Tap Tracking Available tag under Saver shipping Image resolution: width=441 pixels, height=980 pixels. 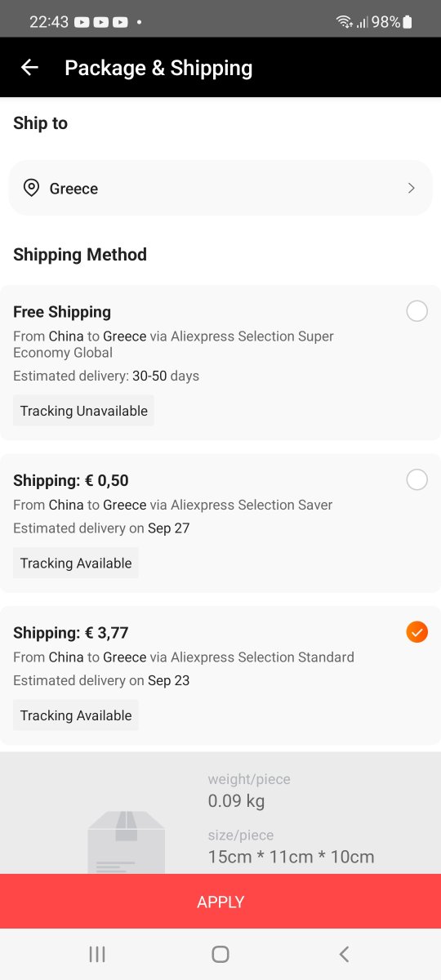[x=76, y=563]
